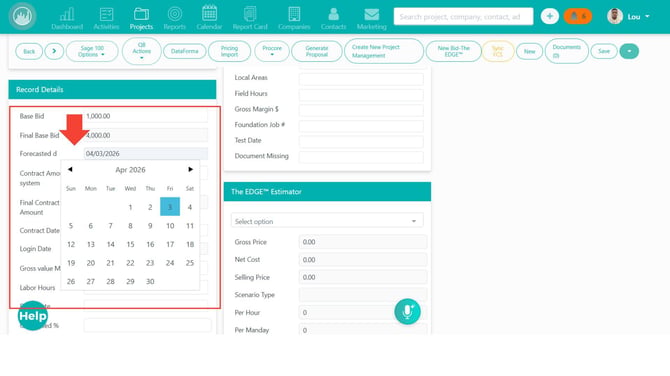
Task: Click the round plus add button
Action: (550, 16)
